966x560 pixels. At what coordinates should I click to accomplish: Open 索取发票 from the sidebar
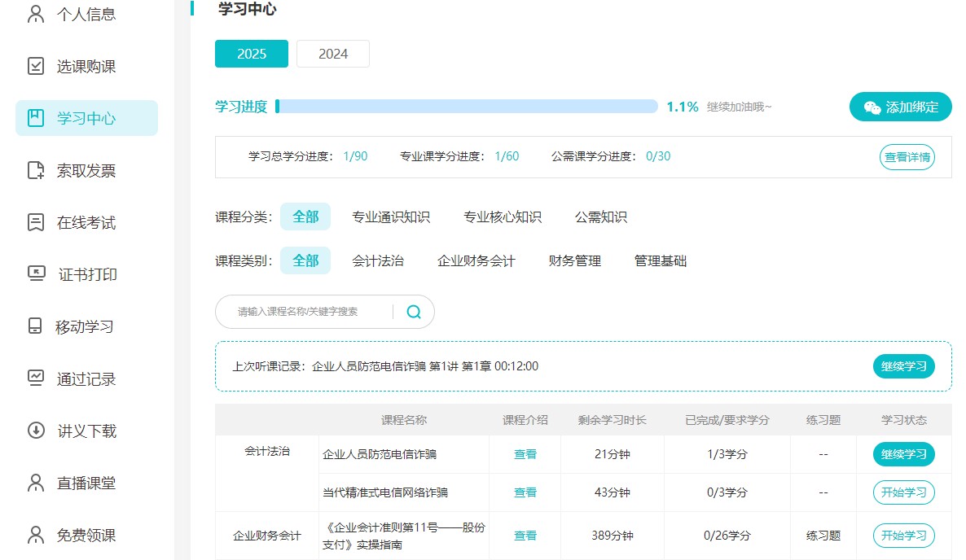(85, 170)
